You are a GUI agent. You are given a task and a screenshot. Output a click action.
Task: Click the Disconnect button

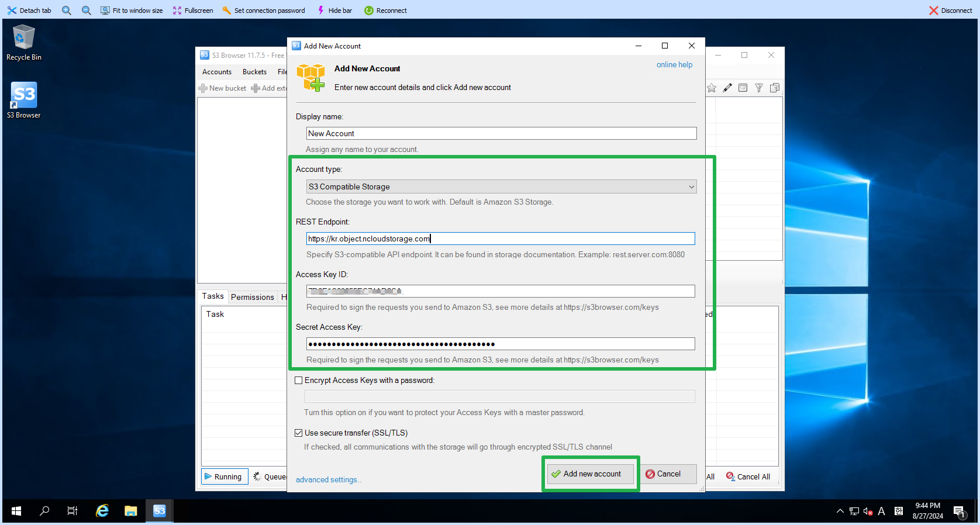951,11
